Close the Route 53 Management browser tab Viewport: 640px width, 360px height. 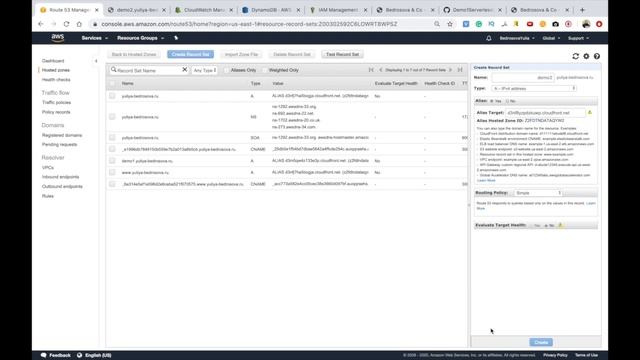click(x=97, y=10)
